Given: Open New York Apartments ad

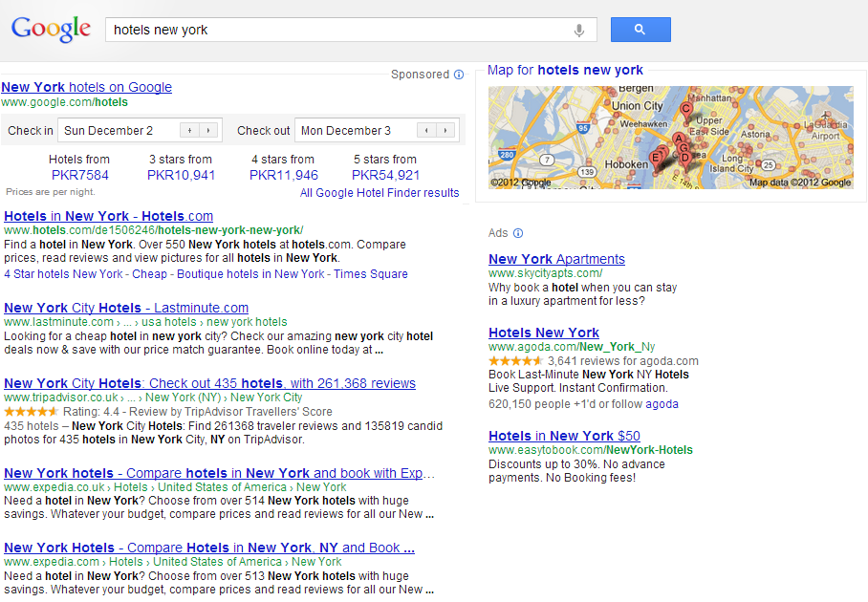Looking at the screenshot, I should tap(556, 259).
